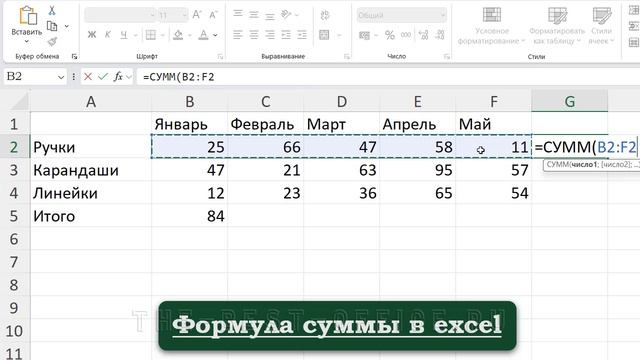
Task: Select column A header
Action: point(91,101)
